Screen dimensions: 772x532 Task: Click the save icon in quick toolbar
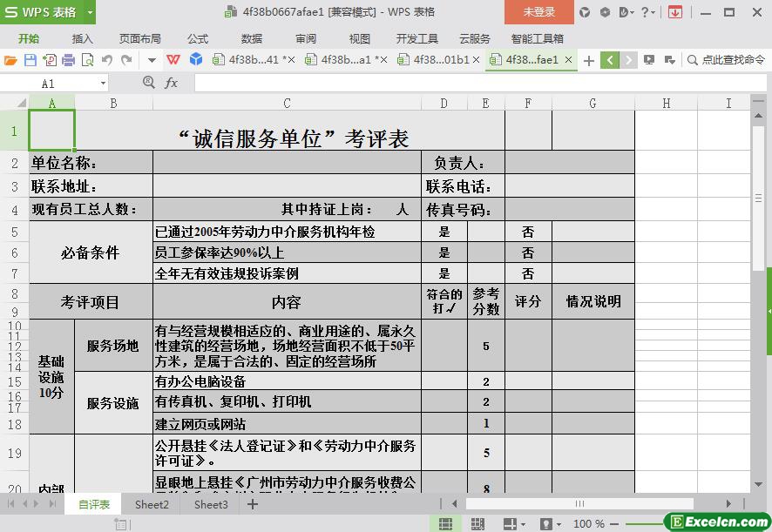(x=30, y=60)
